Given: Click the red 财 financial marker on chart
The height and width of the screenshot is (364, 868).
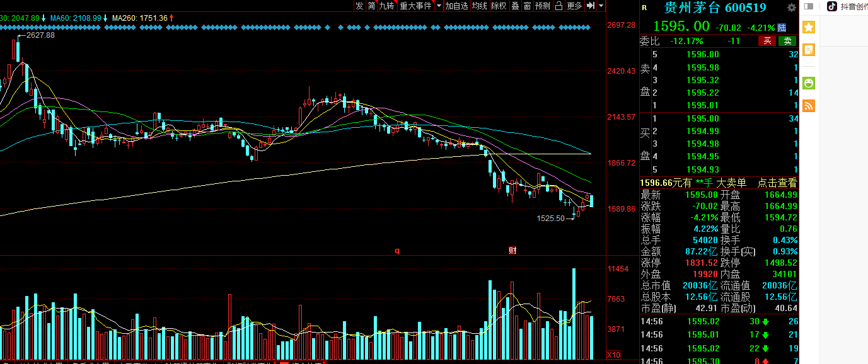Looking at the screenshot, I should click(x=512, y=250).
